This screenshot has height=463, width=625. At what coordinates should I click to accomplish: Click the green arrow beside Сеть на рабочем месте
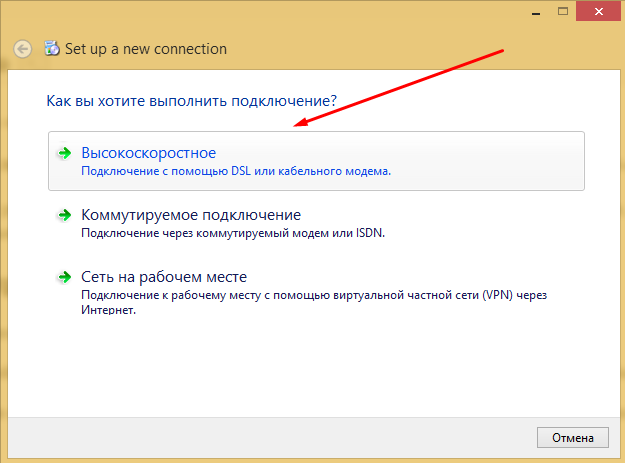point(64,277)
